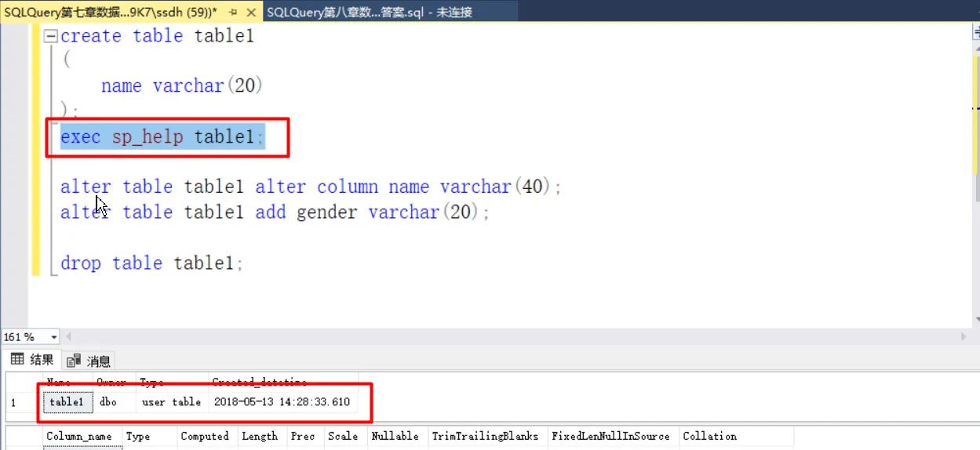Screen dimensions: 980x450
Task: Click the Column_name column header
Action: pyautogui.click(x=82, y=437)
